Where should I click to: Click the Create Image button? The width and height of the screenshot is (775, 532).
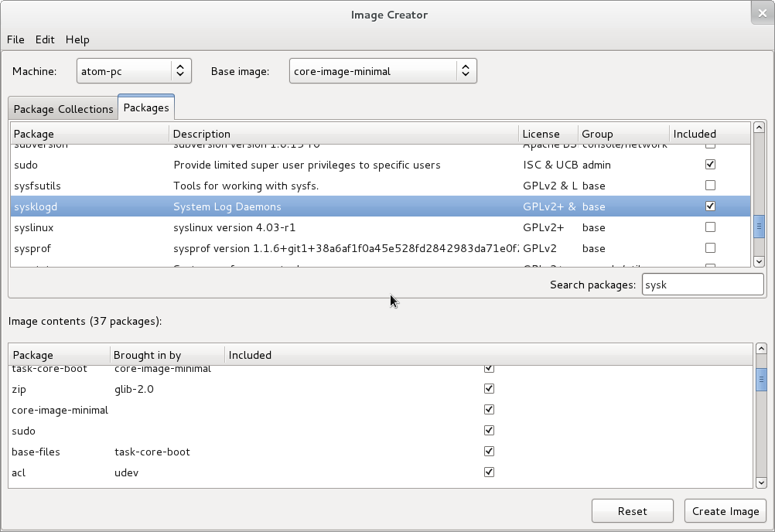click(725, 511)
